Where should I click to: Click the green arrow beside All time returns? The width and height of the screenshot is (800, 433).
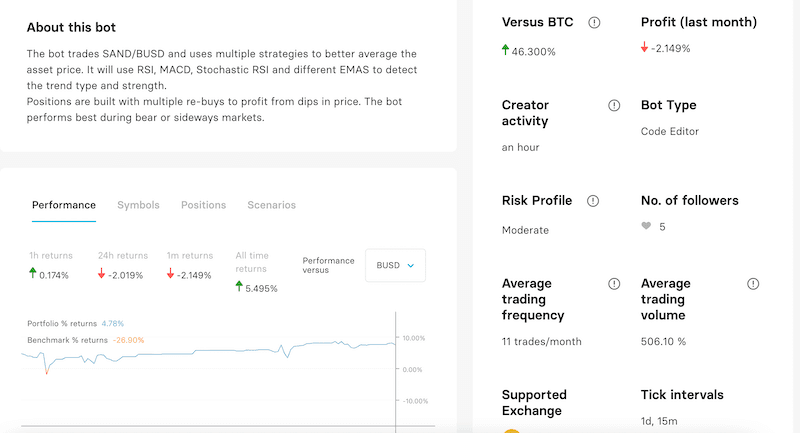pyautogui.click(x=239, y=286)
